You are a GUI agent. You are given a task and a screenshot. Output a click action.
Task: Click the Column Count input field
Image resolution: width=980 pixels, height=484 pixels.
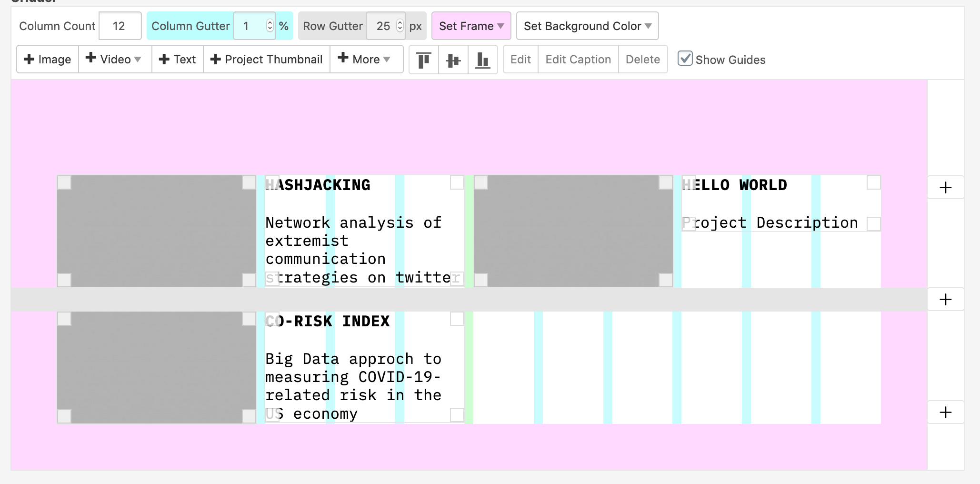[120, 26]
